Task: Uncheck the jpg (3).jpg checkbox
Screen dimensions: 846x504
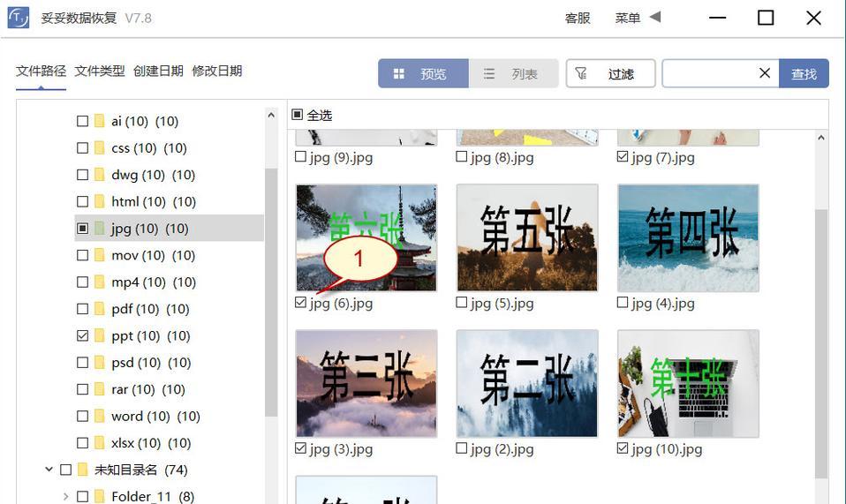Action: (x=300, y=448)
